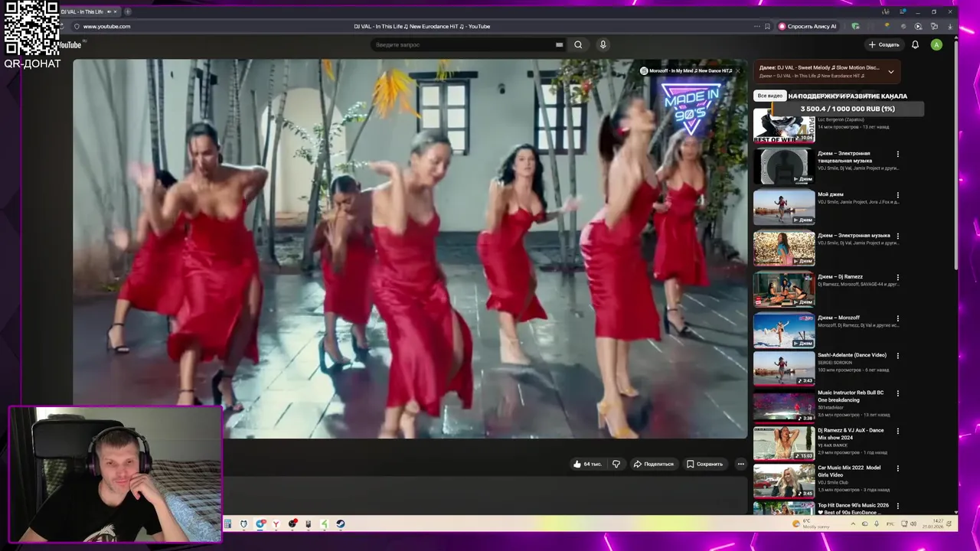Click the video player to pause playback
Screen dimensions: 980x551
(410, 249)
